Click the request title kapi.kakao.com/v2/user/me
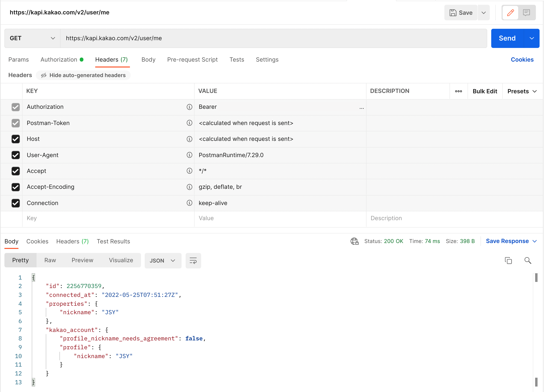Image resolution: width=544 pixels, height=392 pixels. [x=59, y=13]
